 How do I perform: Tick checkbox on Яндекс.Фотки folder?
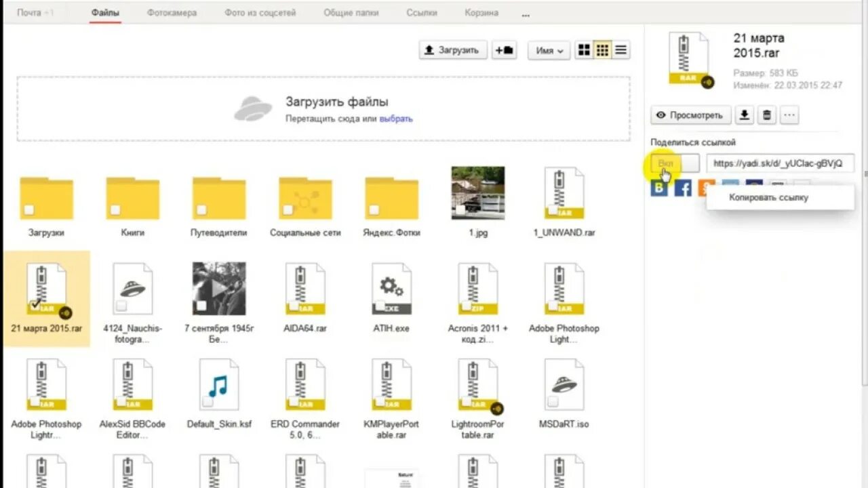click(x=374, y=210)
